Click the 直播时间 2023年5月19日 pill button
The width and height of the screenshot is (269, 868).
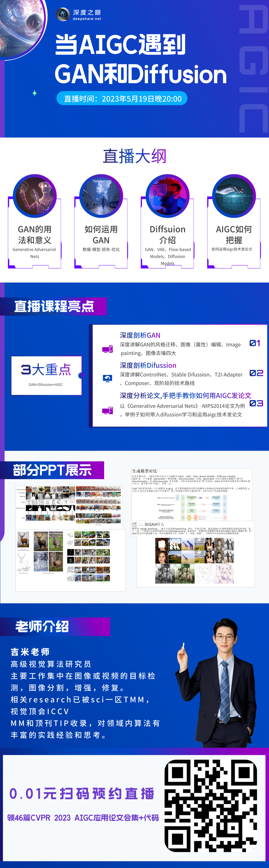pos(122,98)
